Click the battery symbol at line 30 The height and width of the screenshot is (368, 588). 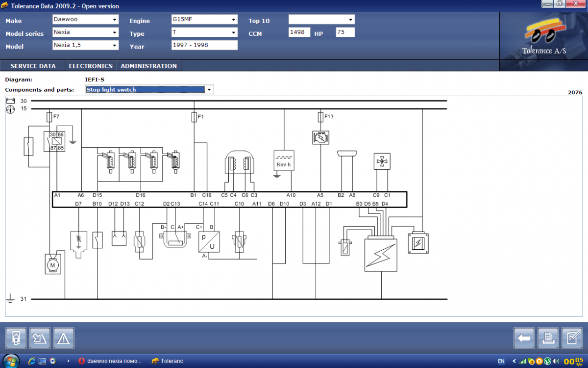tap(10, 101)
